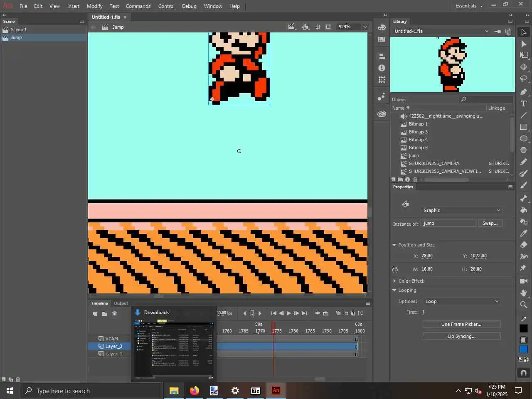
Task: Open the stroke color black swatch
Action: pos(524,328)
